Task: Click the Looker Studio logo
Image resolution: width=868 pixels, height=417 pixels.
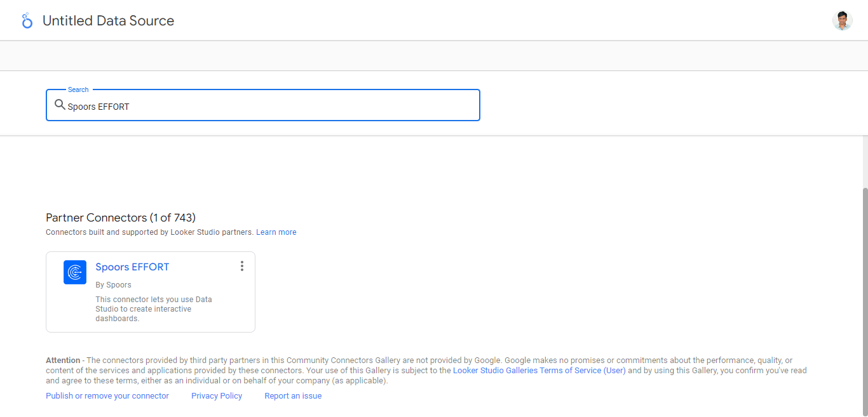Action: coord(27,21)
